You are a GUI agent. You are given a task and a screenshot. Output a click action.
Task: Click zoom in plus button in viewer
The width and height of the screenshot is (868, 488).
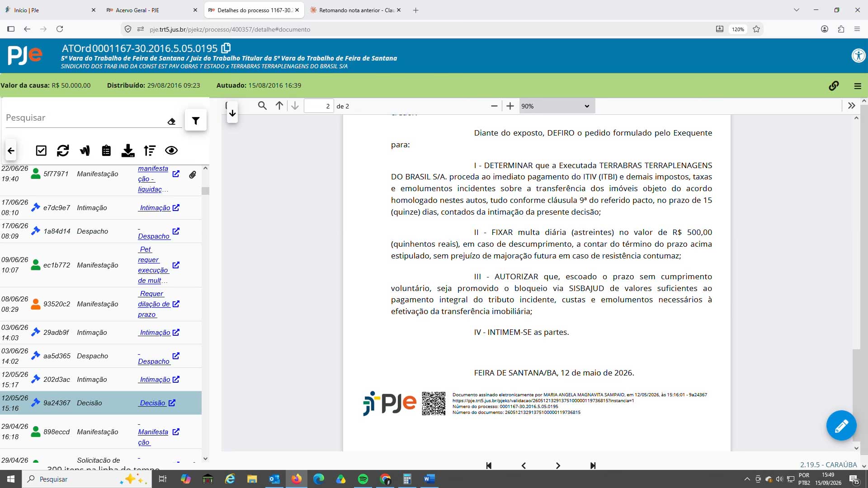point(510,106)
